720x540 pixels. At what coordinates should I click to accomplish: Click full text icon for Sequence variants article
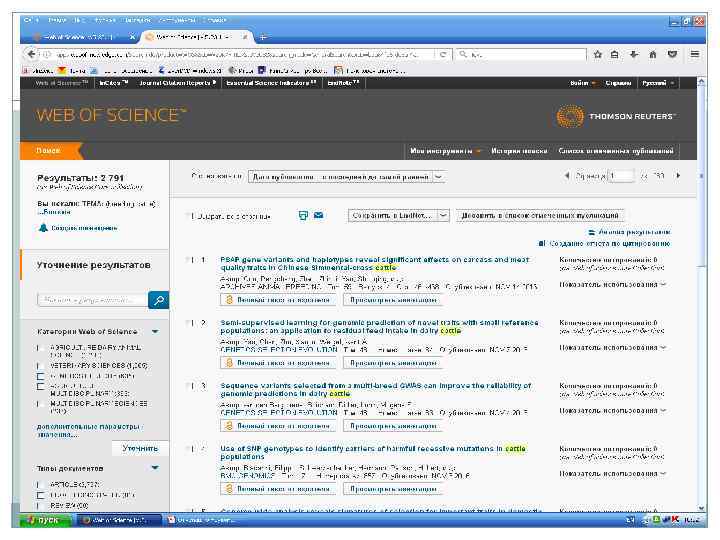229,426
